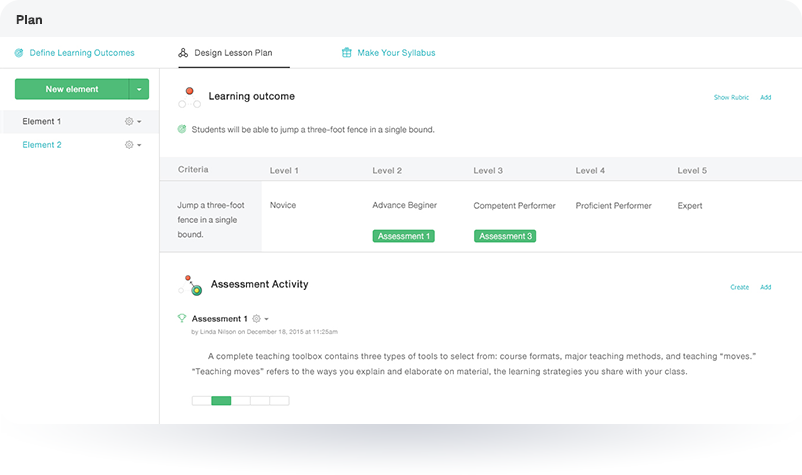Click the Show Rubric link

click(x=731, y=97)
